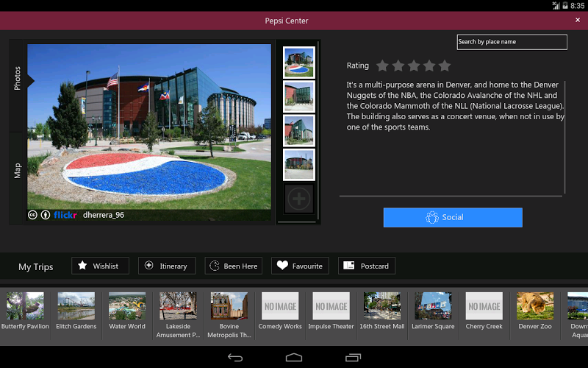Open Bovine Metropolis Theater place
Viewport: 588px width, 368px height.
click(x=229, y=316)
